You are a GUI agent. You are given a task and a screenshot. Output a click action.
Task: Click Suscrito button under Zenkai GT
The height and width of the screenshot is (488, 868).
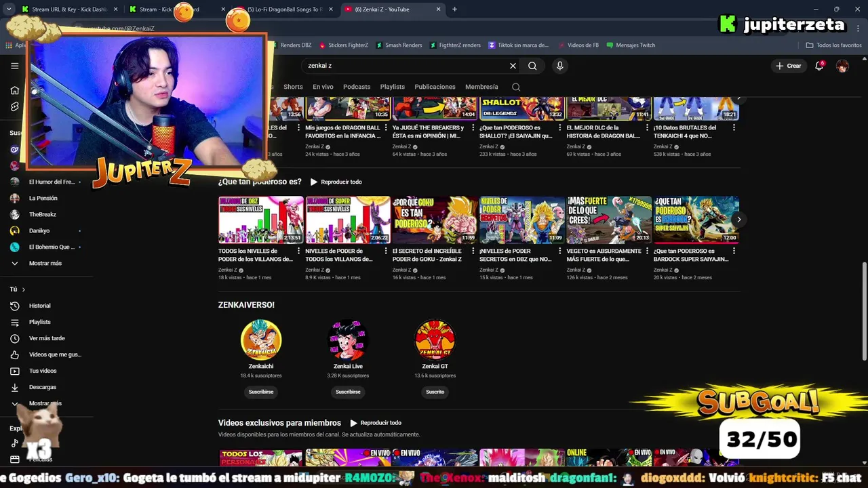click(x=435, y=392)
